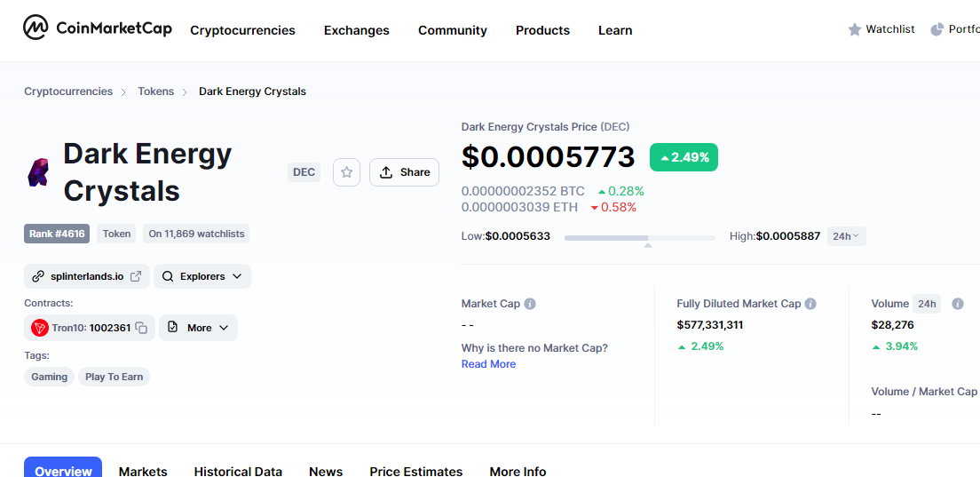This screenshot has width=980, height=477.
Task: Open the 24h low/high range dropdown
Action: click(846, 236)
